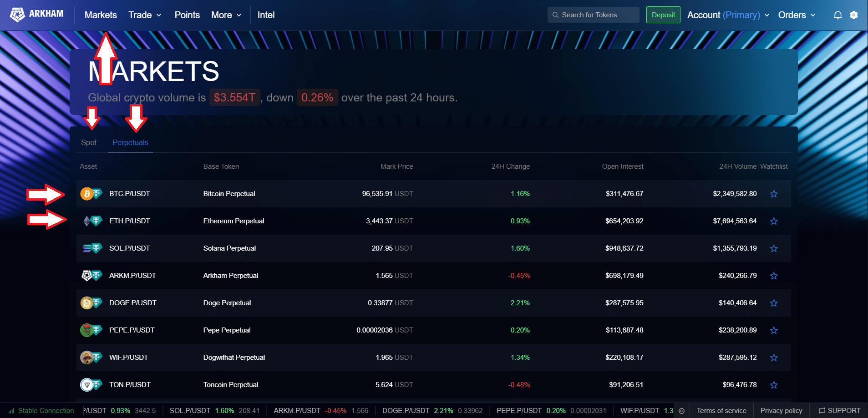This screenshot has width=868, height=418.
Task: Click the green Deposit button
Action: point(663,15)
